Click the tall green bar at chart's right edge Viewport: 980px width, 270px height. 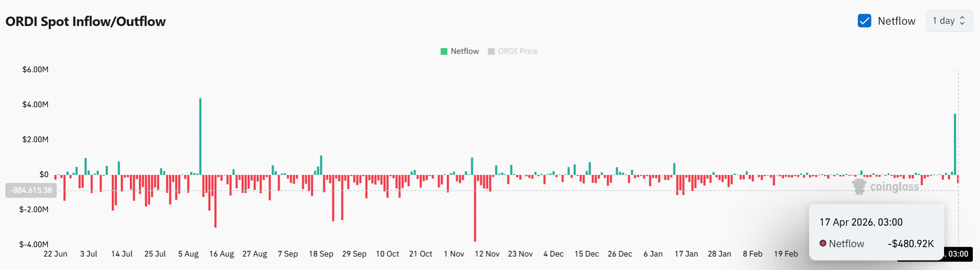[955, 144]
